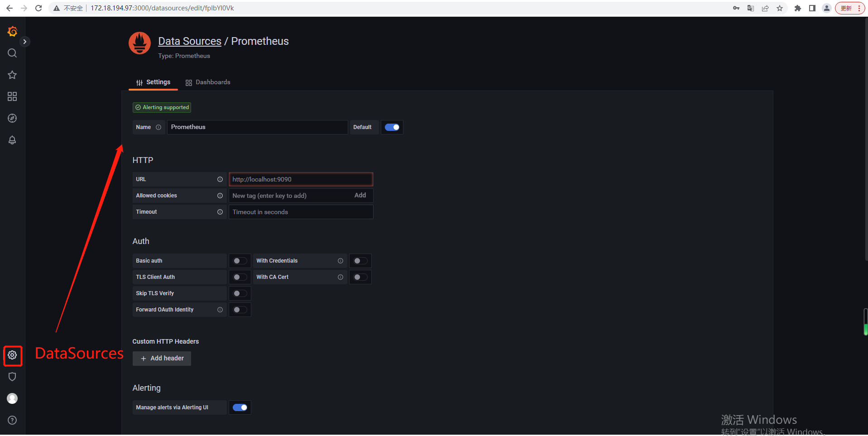The image size is (868, 436).
Task: Go forward in the browser
Action: (24, 8)
